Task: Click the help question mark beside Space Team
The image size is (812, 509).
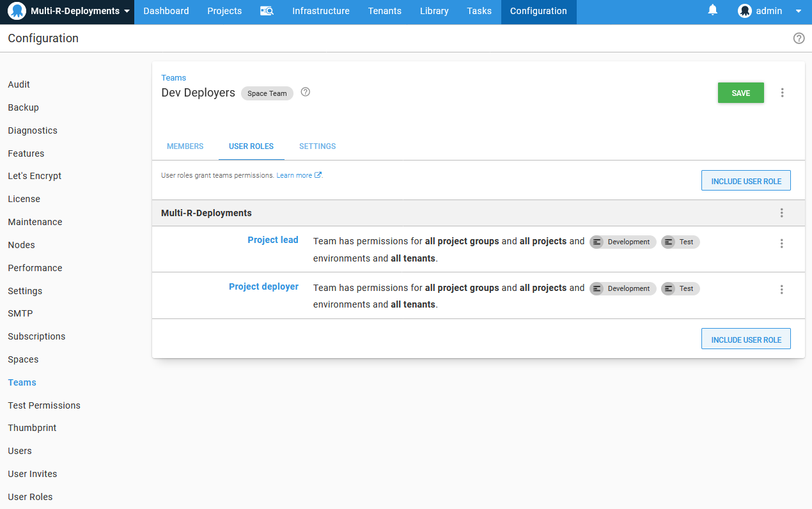Action: tap(306, 92)
